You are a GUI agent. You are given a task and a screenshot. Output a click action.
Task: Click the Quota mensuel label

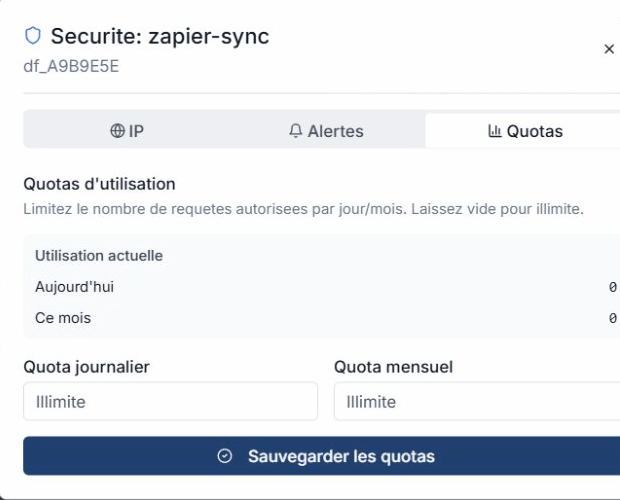(393, 367)
